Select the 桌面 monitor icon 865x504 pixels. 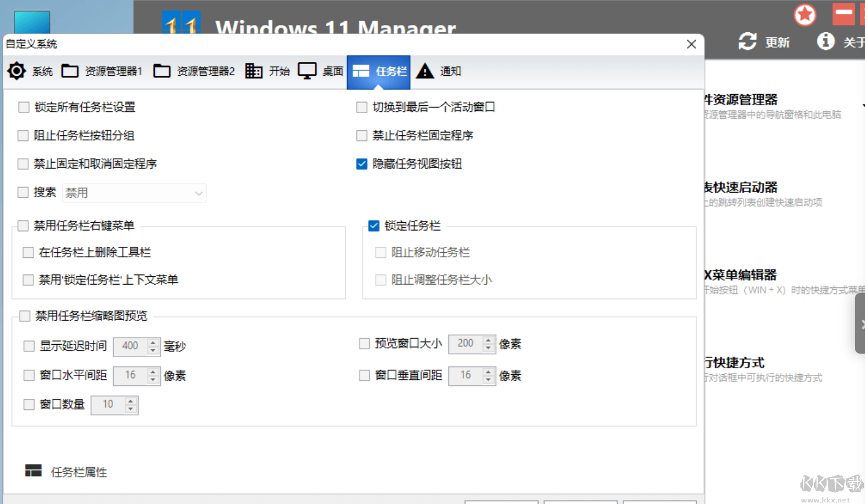pyautogui.click(x=307, y=71)
